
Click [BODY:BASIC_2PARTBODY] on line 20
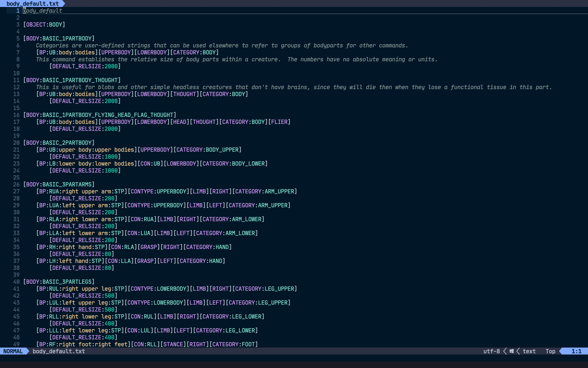click(x=59, y=143)
